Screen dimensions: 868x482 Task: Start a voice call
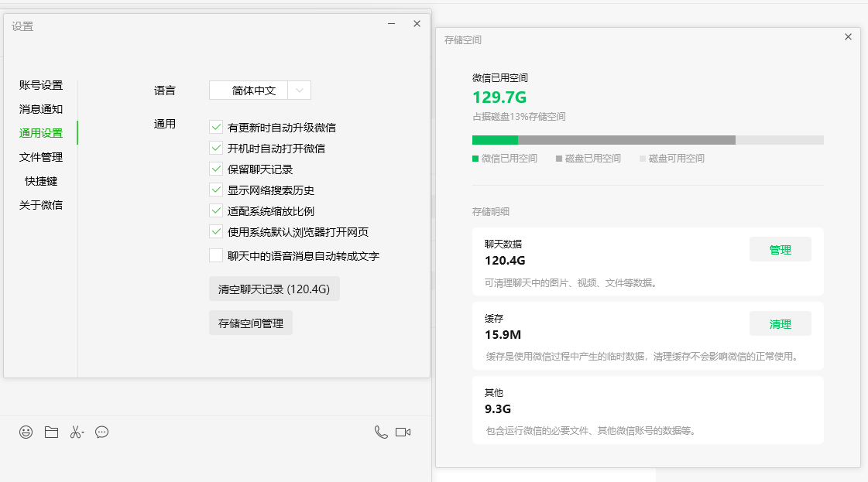[x=381, y=432]
